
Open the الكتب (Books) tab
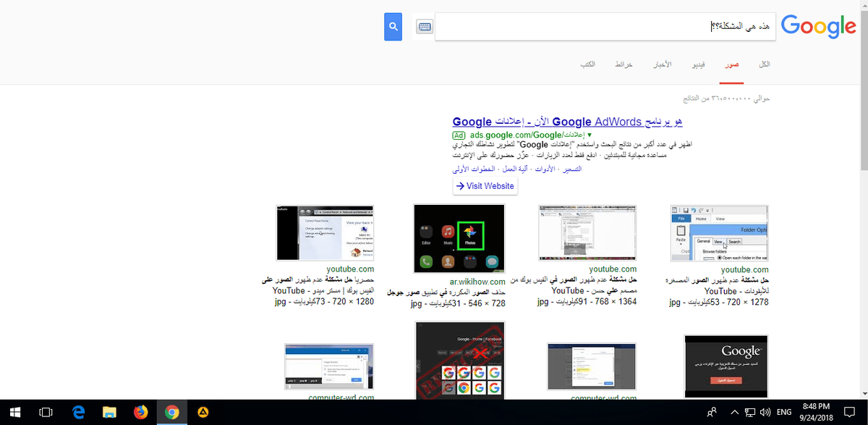pos(587,64)
